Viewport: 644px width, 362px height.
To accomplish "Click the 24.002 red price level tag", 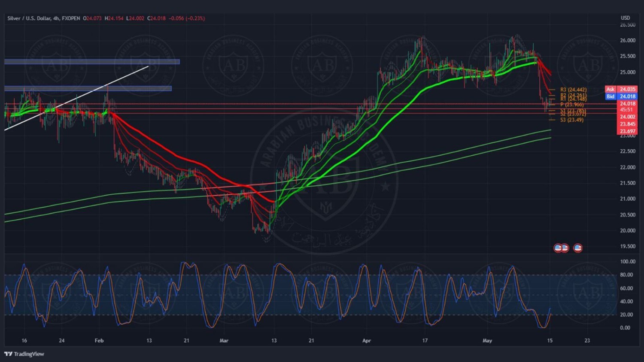I will point(627,117).
